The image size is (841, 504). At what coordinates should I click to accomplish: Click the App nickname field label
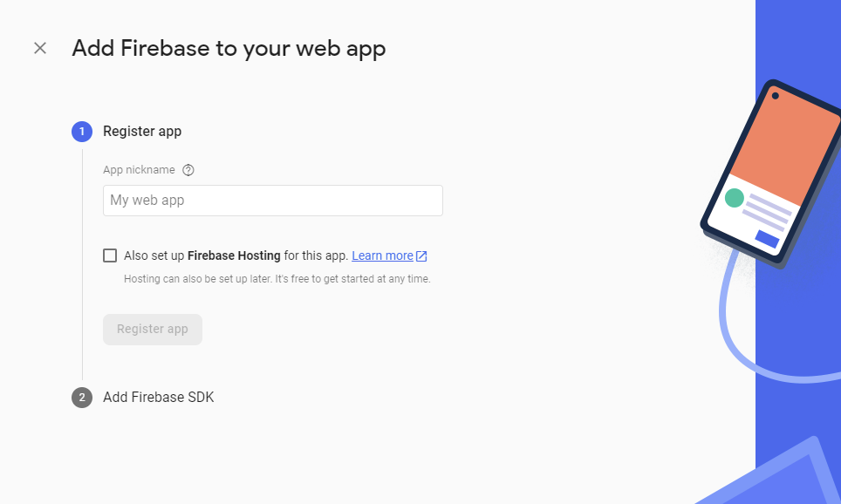140,170
